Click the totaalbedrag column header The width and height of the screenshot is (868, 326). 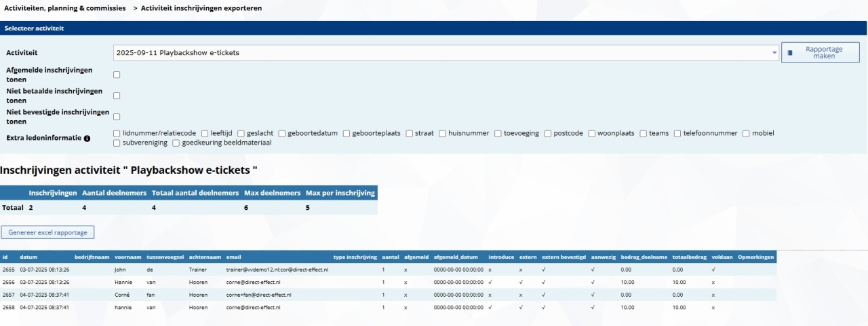689,257
